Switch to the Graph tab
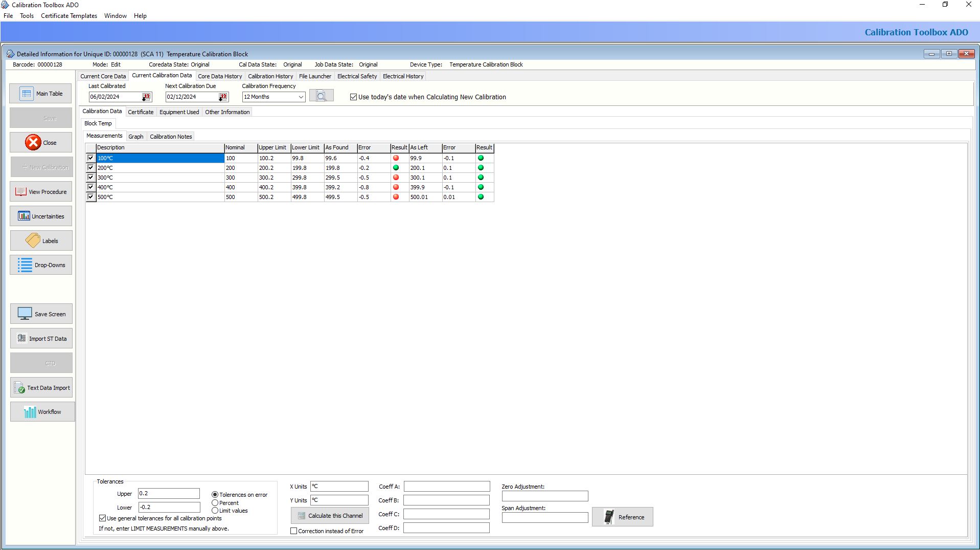Screen dimensions: 980x550 pos(135,137)
